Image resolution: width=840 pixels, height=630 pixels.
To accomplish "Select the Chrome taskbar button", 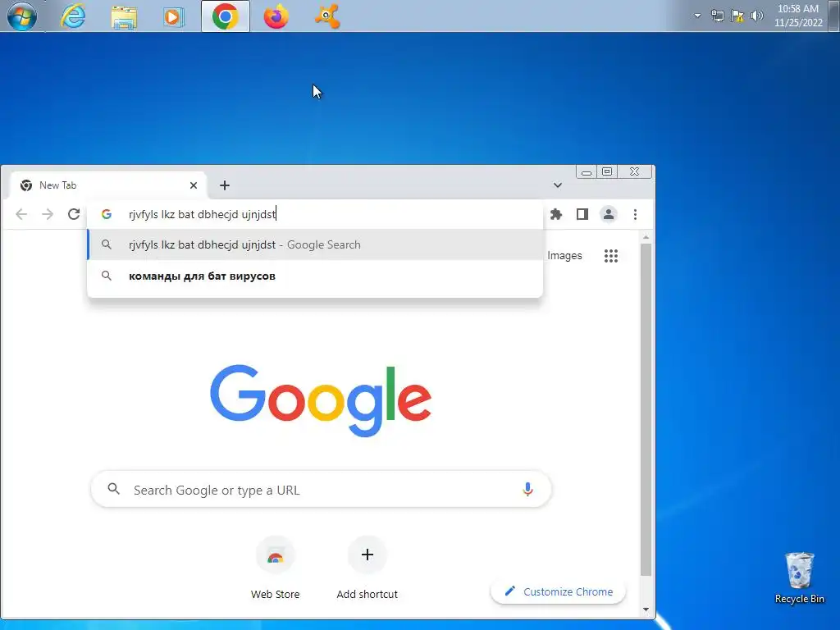I will pyautogui.click(x=225, y=16).
